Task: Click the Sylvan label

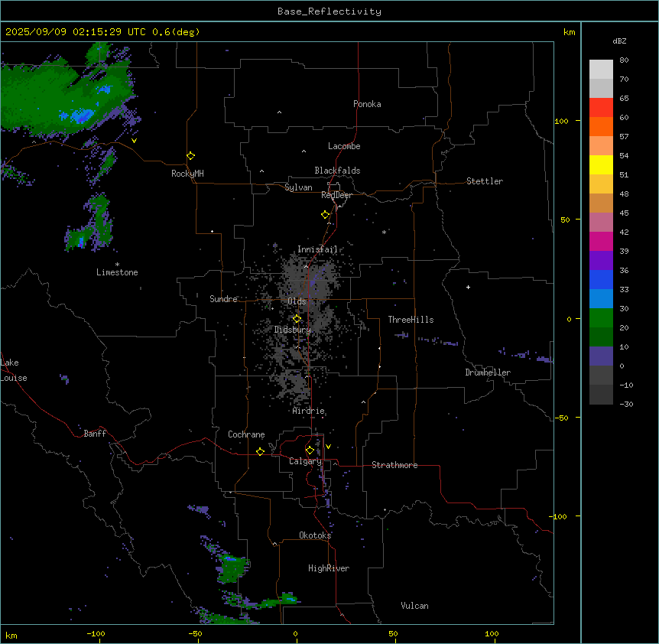Action: tap(298, 187)
